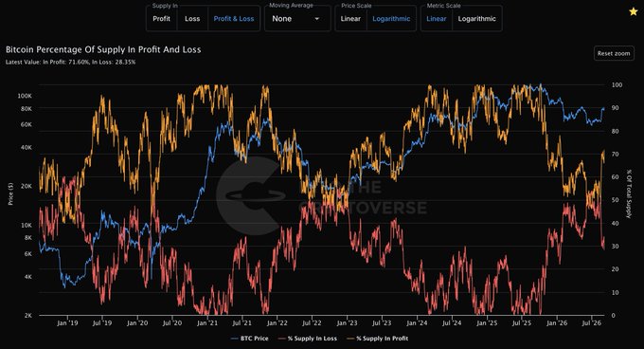The image size is (644, 349).
Task: Click the Jul '24 x-axis label
Action: [x=452, y=323]
